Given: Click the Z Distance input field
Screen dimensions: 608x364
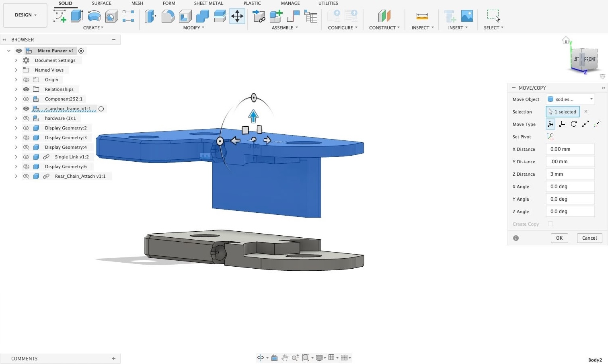Looking at the screenshot, I should pyautogui.click(x=570, y=174).
